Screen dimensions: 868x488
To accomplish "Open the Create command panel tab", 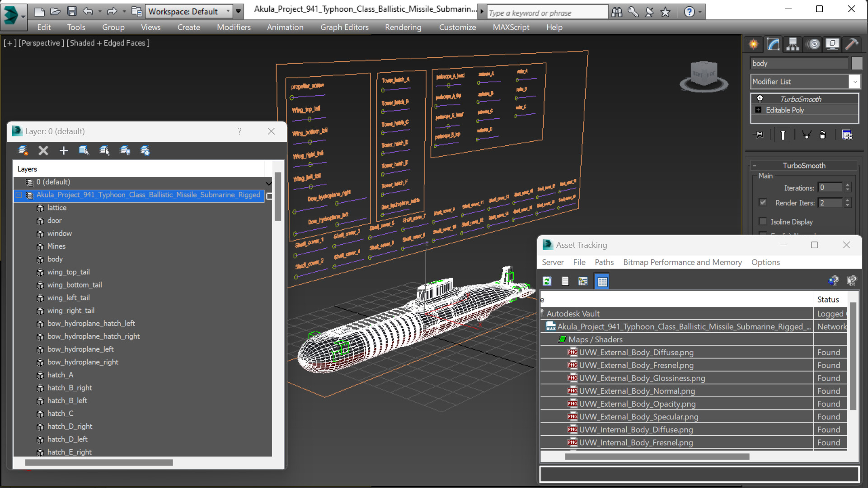I will (x=754, y=44).
